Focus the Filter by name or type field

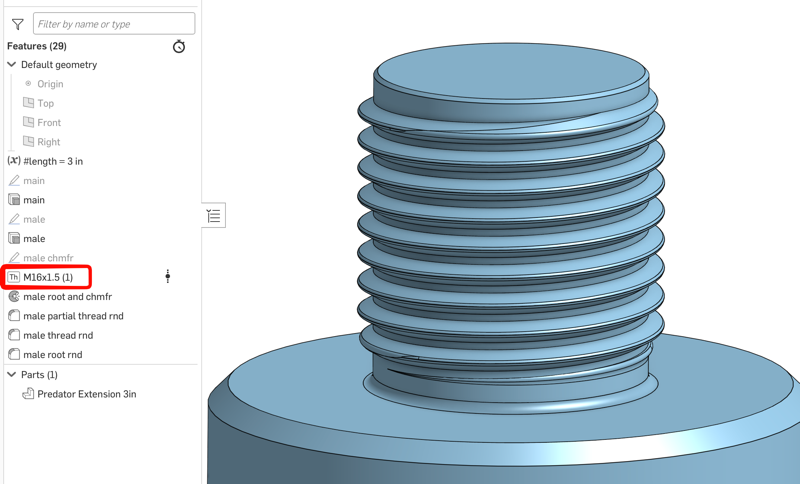[113, 24]
